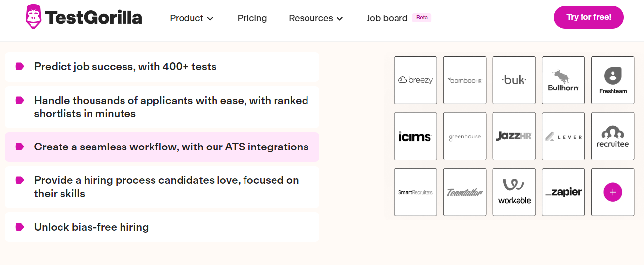Open the recruitee integration tile
Viewport: 644px width, 265px height.
click(613, 136)
